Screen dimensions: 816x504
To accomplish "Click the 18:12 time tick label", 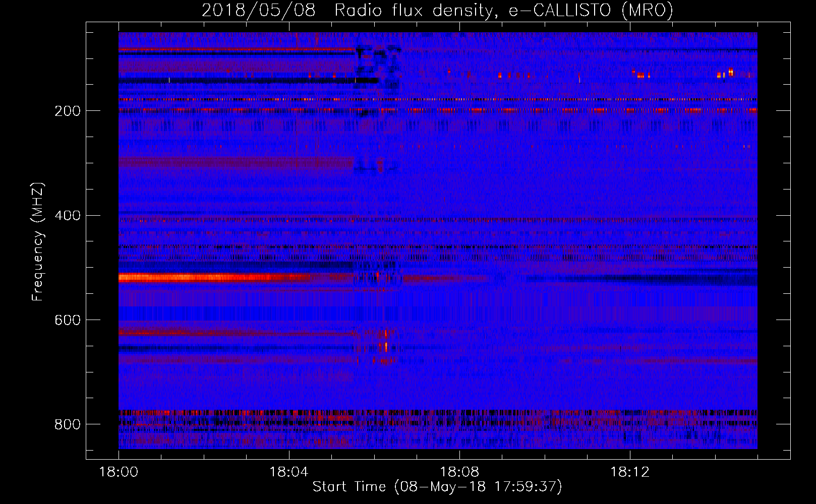I will pyautogui.click(x=630, y=472).
